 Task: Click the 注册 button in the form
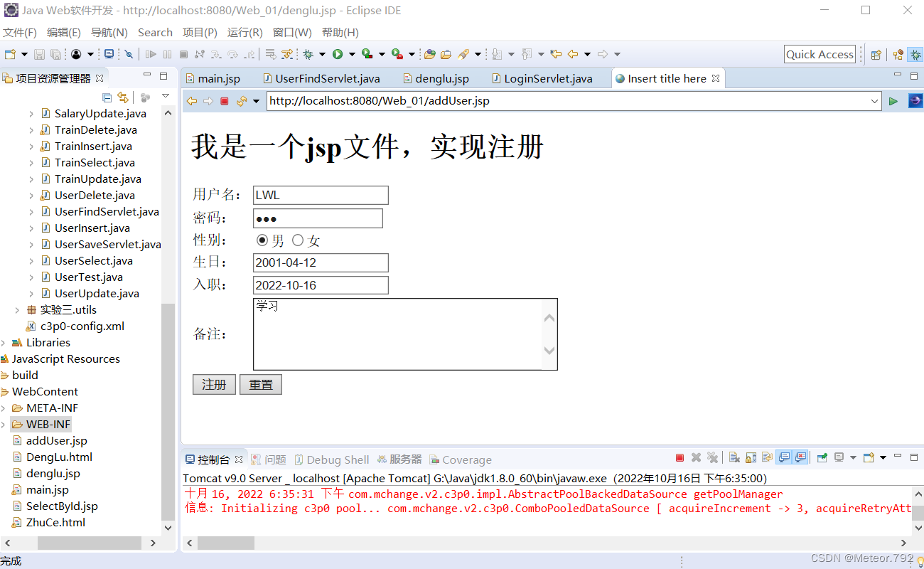point(214,384)
